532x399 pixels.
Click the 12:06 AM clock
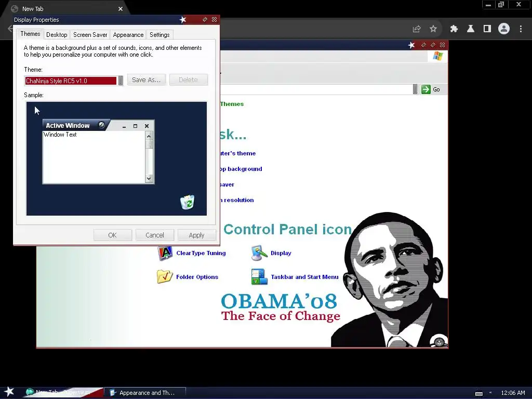pos(513,393)
